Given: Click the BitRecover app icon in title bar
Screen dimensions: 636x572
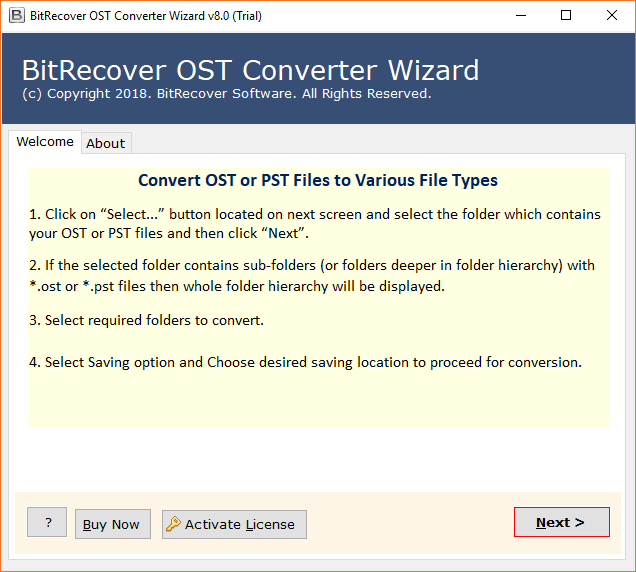Looking at the screenshot, I should coord(14,15).
